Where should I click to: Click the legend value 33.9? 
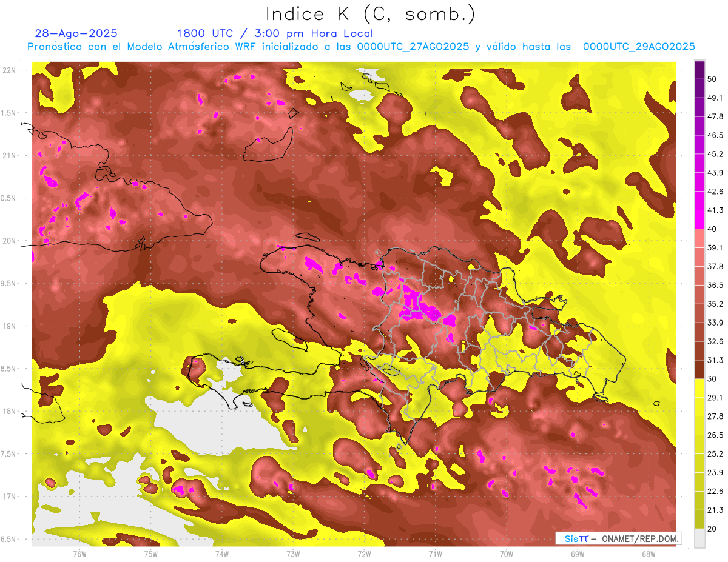click(715, 323)
